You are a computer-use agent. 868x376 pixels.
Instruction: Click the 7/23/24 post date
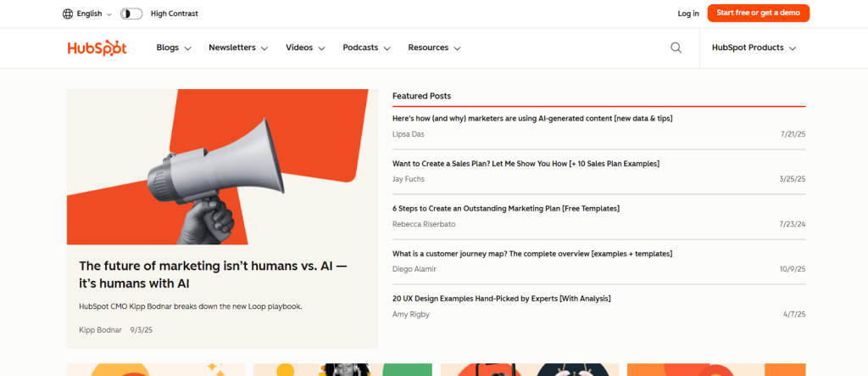coord(793,224)
